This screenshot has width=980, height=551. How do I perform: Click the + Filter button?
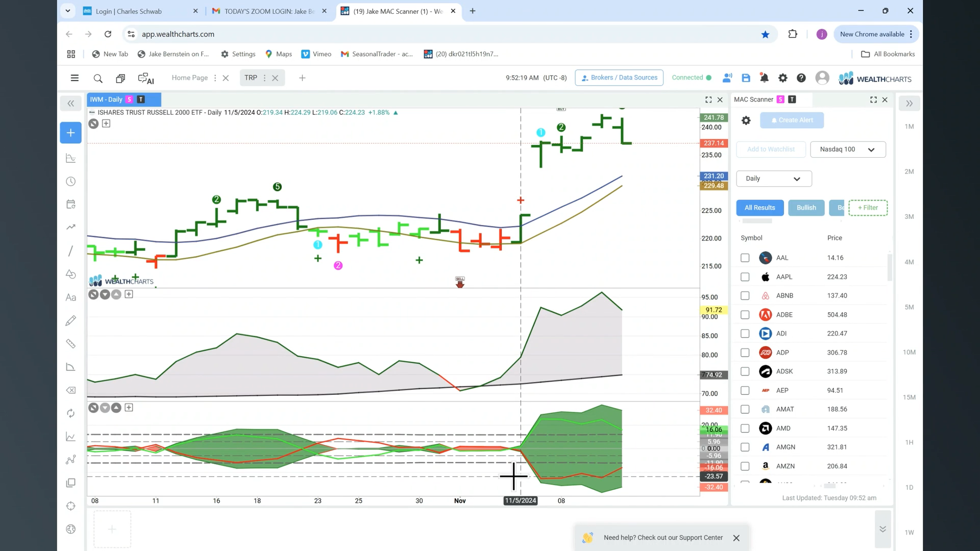868,208
